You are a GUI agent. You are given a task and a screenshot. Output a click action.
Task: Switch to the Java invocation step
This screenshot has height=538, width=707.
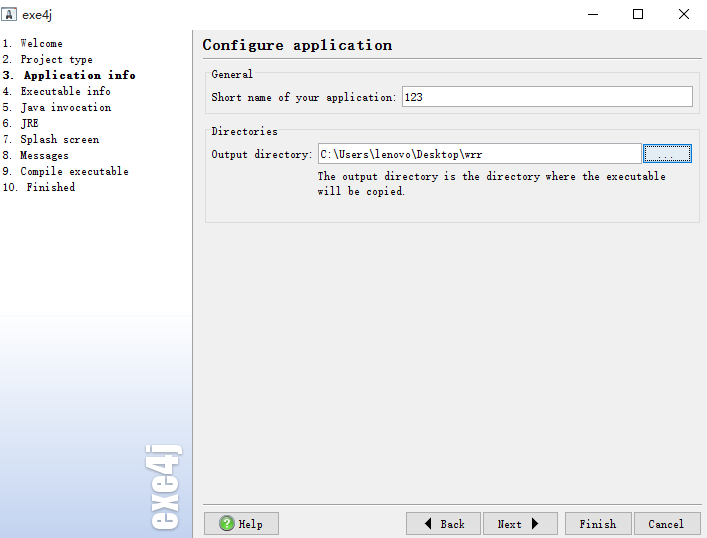[57, 107]
